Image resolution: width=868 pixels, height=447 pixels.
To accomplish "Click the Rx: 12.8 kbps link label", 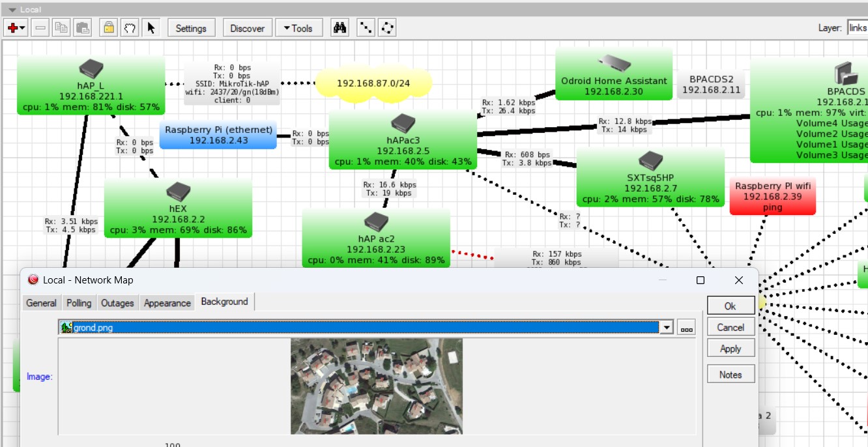I will [x=625, y=125].
